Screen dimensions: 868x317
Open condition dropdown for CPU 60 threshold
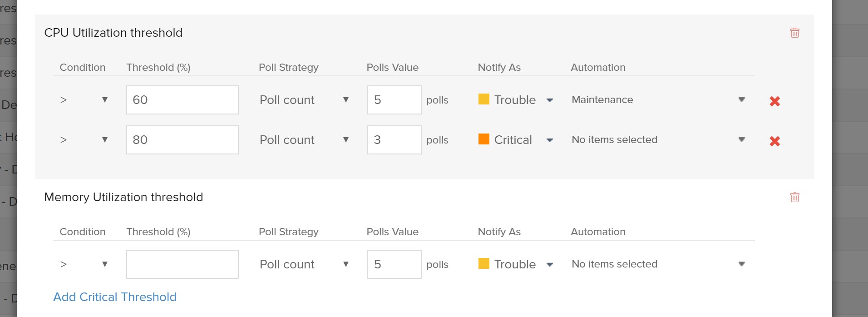[x=84, y=100]
